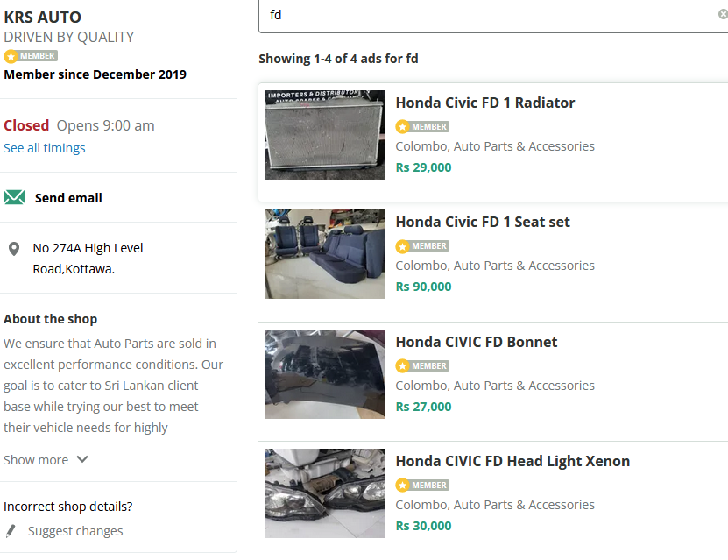728x560 pixels.
Task: Clear the search field with the X icon
Action: [x=723, y=14]
